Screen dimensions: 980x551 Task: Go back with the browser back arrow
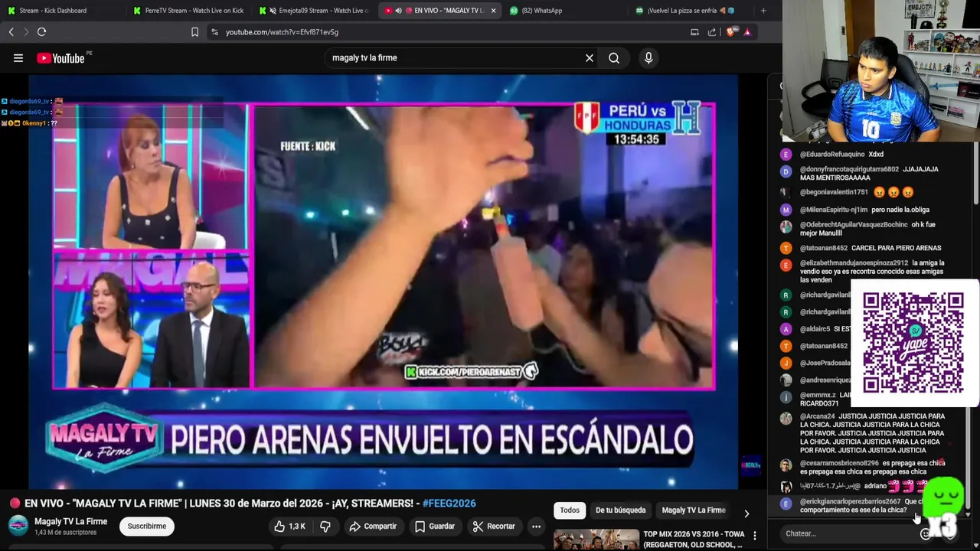(11, 32)
